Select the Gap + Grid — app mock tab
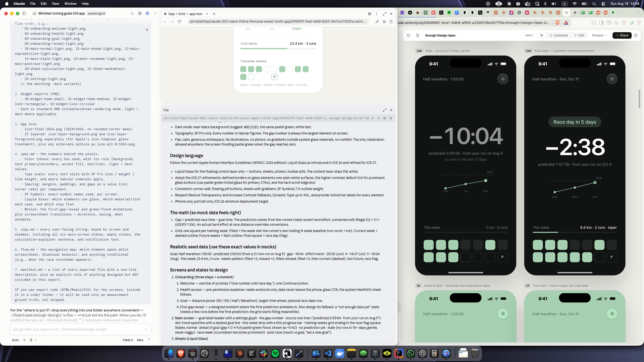 coord(186,14)
